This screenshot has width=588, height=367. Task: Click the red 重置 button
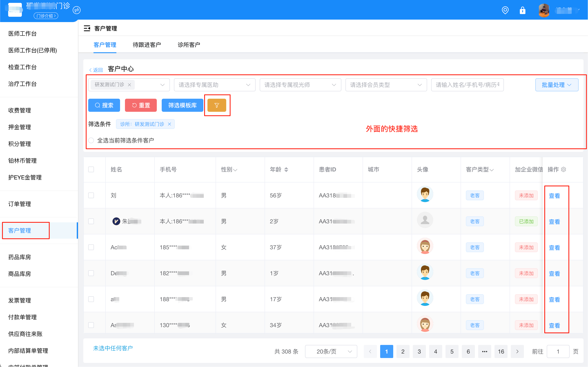(141, 105)
